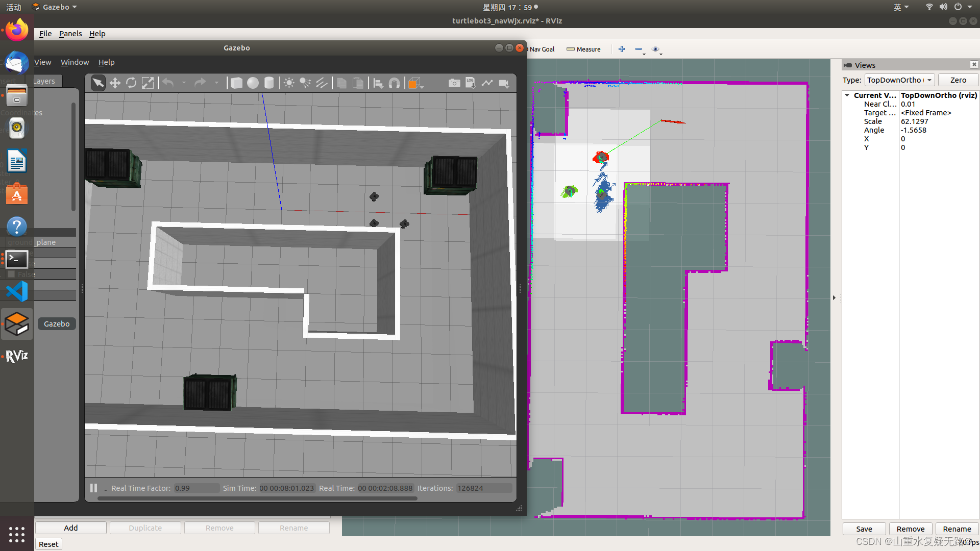Insert a sphere shape
Screen dimensions: 980x551
coord(253,83)
